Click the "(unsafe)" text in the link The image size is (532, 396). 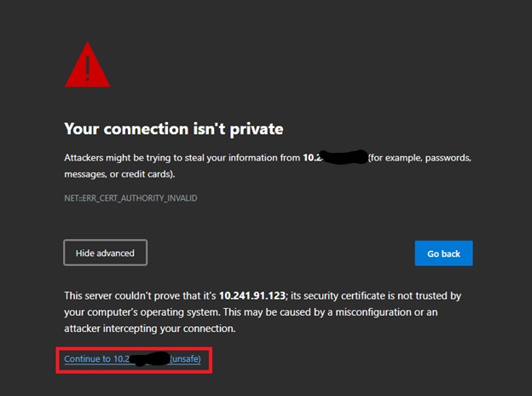186,359
